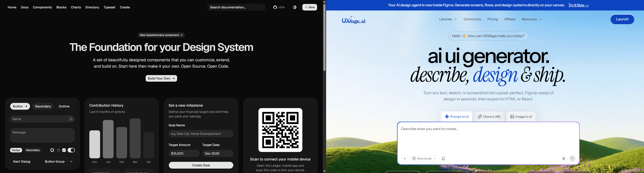Open the New Questionnaire component pill

pos(161,35)
